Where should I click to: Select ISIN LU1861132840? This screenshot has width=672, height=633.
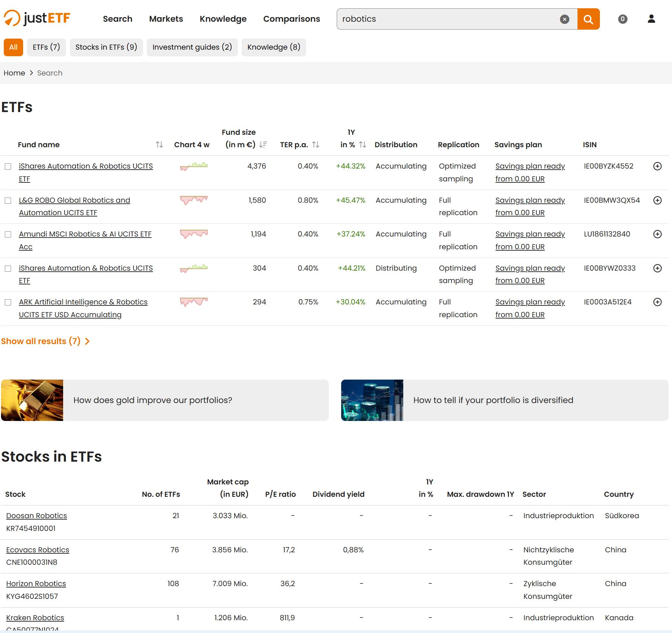pyautogui.click(x=607, y=234)
